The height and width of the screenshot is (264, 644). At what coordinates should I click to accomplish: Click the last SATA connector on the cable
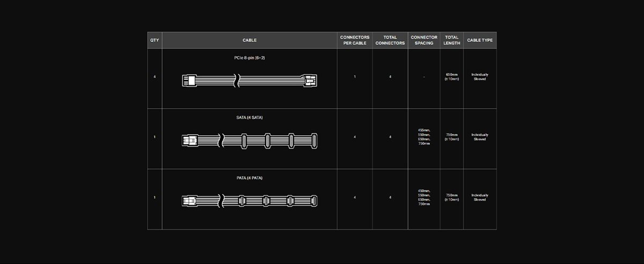pos(314,141)
